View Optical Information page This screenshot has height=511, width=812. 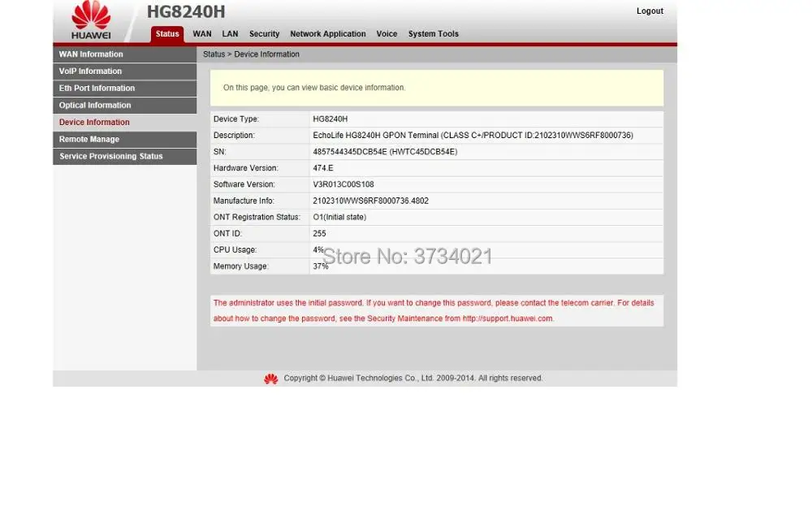125,106
